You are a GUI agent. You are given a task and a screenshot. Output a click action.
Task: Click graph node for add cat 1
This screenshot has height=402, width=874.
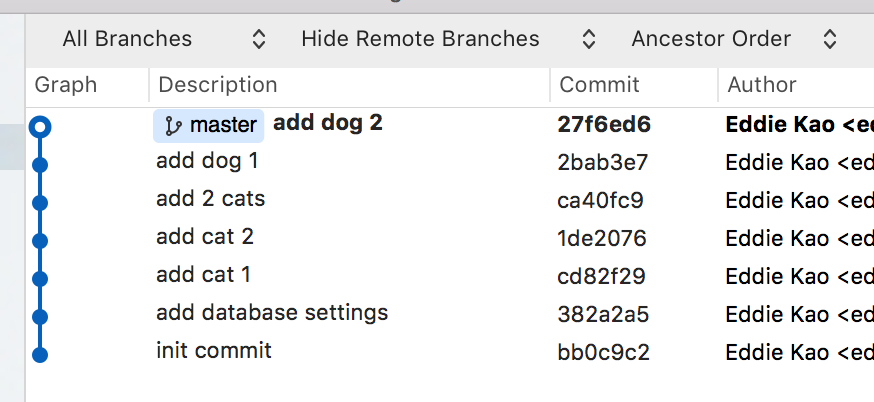pos(40,278)
